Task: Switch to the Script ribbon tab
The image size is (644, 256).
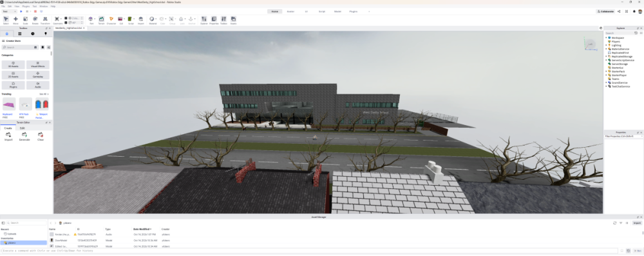Action: coord(321,12)
